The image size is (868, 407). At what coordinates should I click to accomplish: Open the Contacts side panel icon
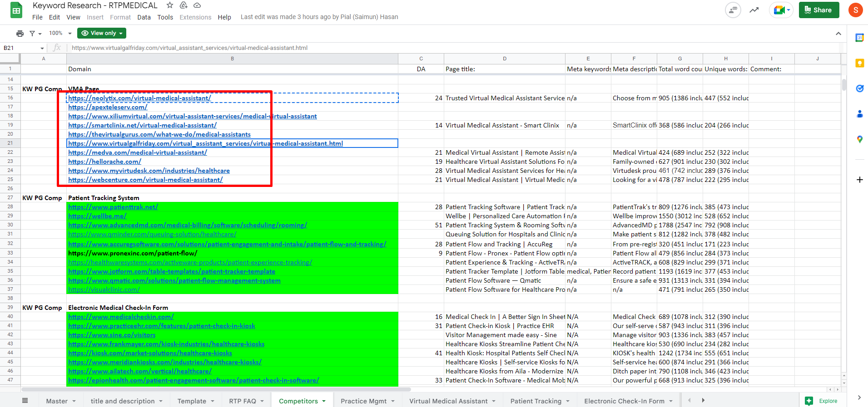tap(859, 114)
